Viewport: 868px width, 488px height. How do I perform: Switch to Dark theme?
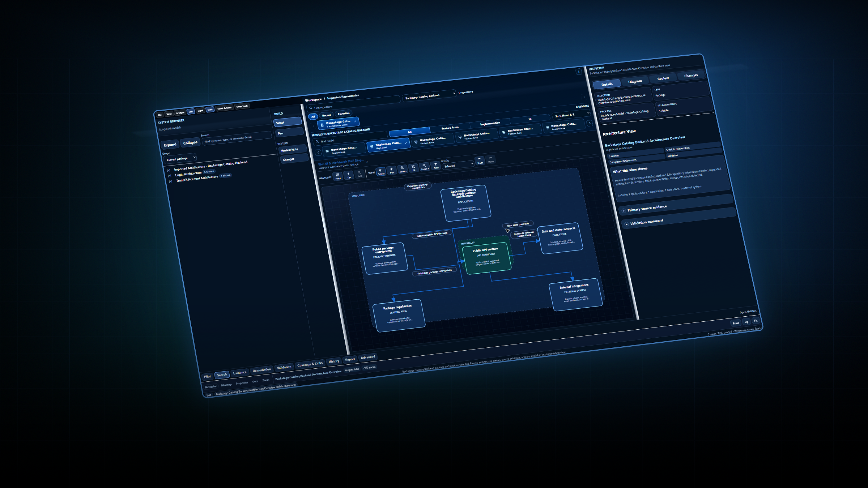click(210, 110)
